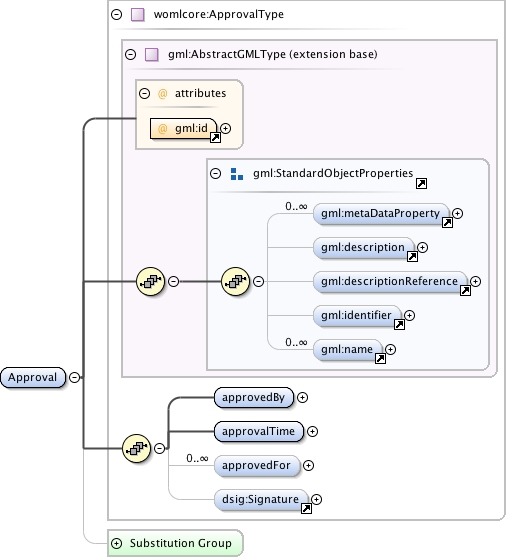The width and height of the screenshot is (507, 560).
Task: Click womlcore:ApprovalType complex type icon
Action: [138, 15]
